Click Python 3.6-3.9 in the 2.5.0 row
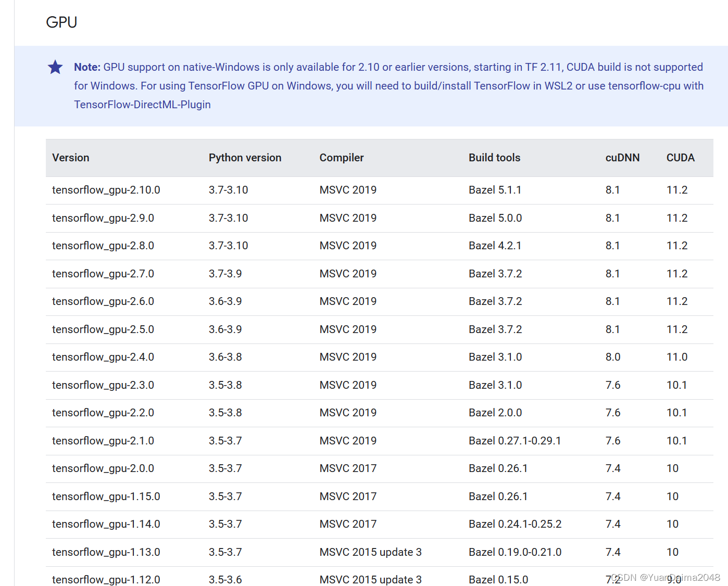 point(225,329)
